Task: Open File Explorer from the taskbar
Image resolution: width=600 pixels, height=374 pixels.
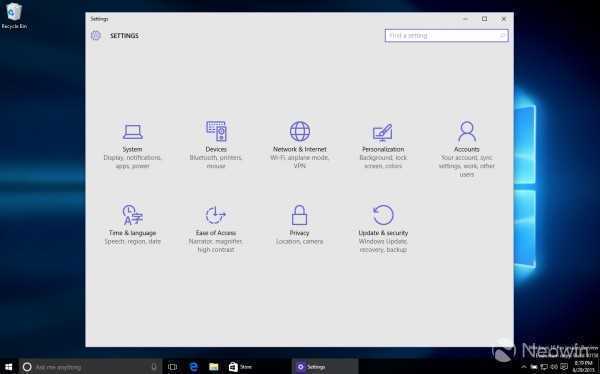Action: (214, 367)
